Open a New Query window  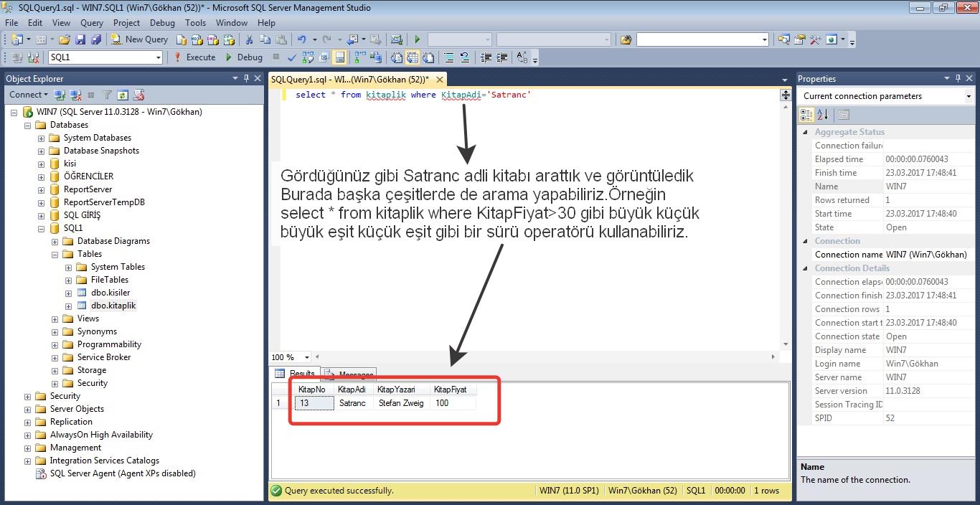[x=140, y=39]
